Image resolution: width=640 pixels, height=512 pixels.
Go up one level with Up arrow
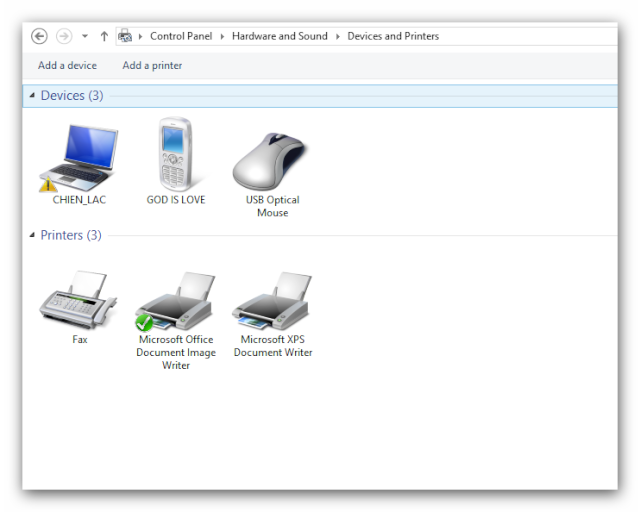pyautogui.click(x=104, y=36)
